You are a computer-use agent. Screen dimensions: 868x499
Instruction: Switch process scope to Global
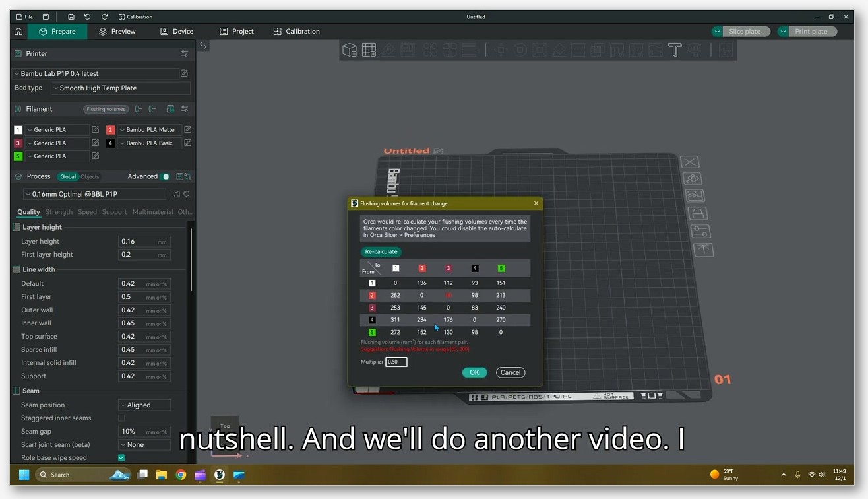tap(68, 176)
